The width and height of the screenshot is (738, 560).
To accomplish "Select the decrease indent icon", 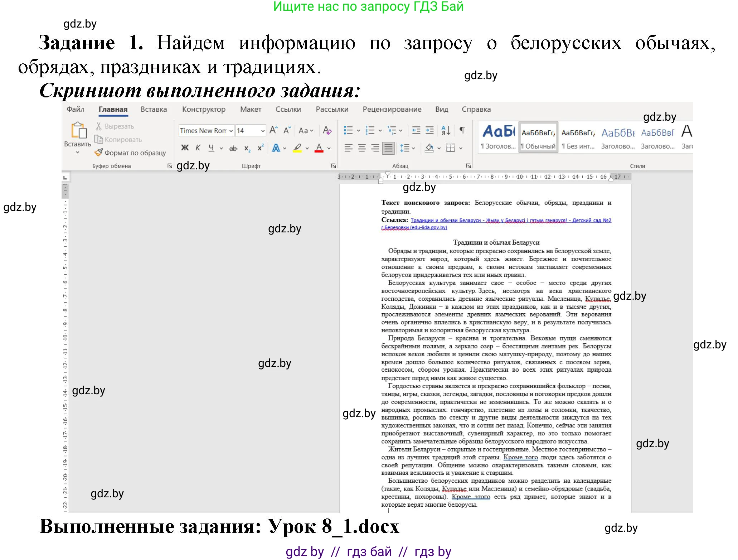I will coord(417,130).
